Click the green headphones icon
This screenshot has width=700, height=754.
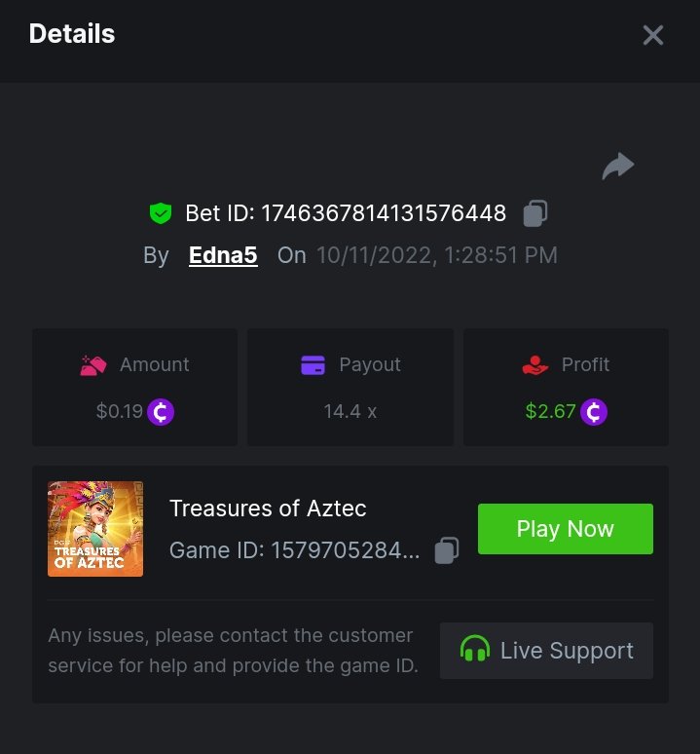[474, 651]
